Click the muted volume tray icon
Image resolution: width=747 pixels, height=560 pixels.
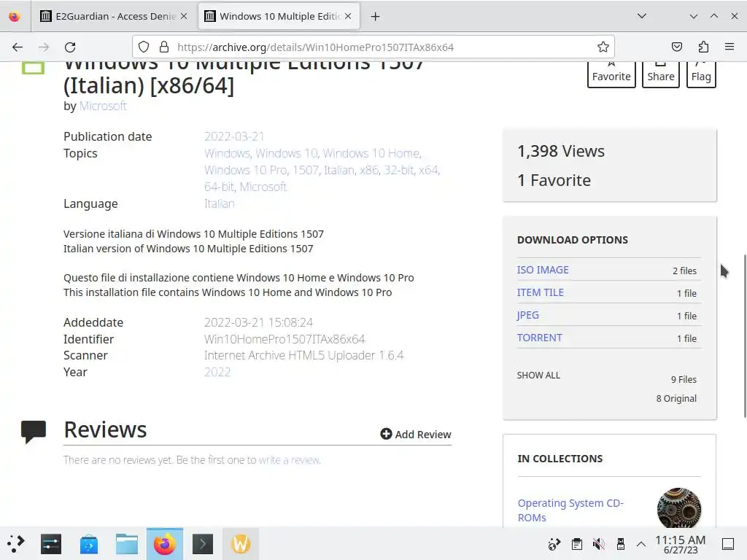click(598, 544)
